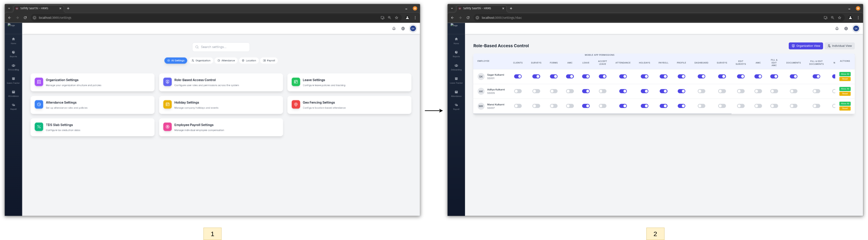Turn off Mansi Kulkarni's Payroll toggle
Image resolution: width=868 pixels, height=240 pixels.
[663, 106]
